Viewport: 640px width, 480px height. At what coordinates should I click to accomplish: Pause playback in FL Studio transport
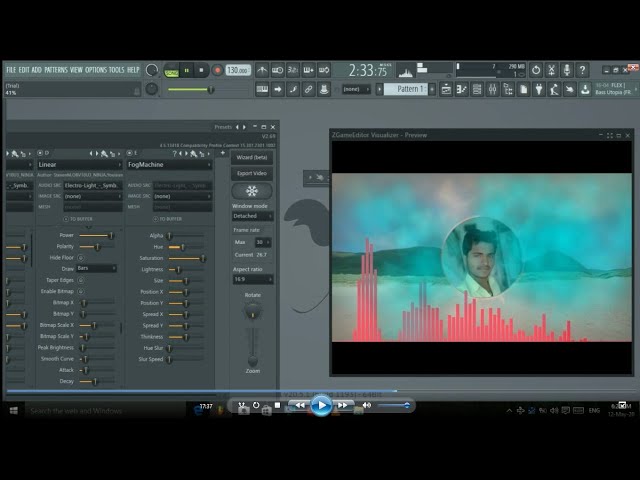point(187,70)
